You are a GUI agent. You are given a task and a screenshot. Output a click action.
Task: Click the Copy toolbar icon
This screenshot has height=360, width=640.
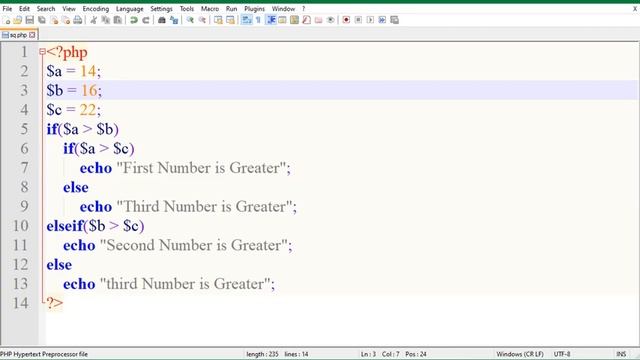(x=106, y=20)
